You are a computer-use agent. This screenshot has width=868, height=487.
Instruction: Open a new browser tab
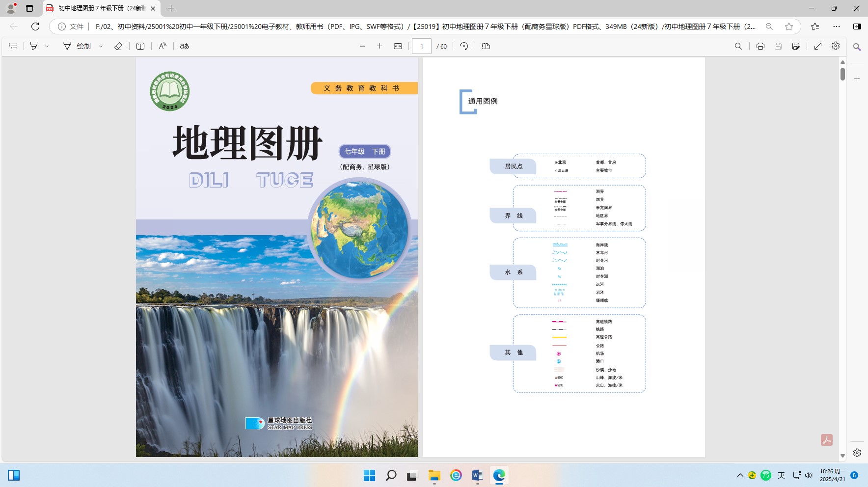click(x=171, y=8)
